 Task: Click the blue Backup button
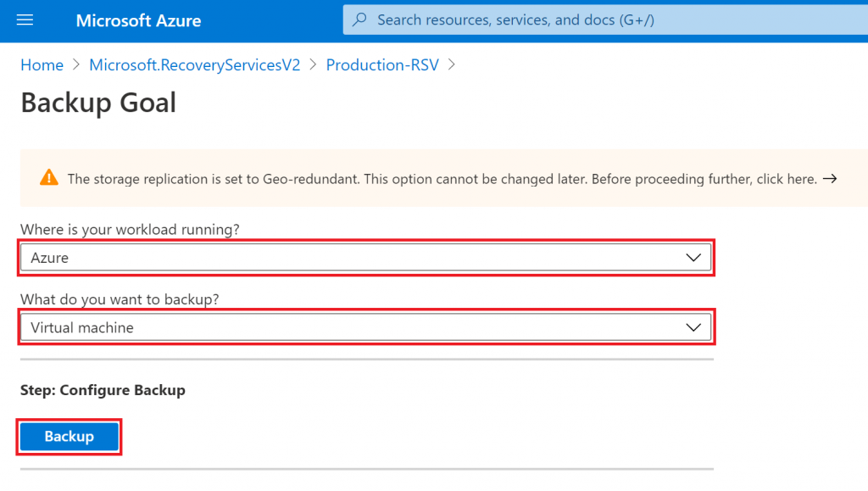69,436
